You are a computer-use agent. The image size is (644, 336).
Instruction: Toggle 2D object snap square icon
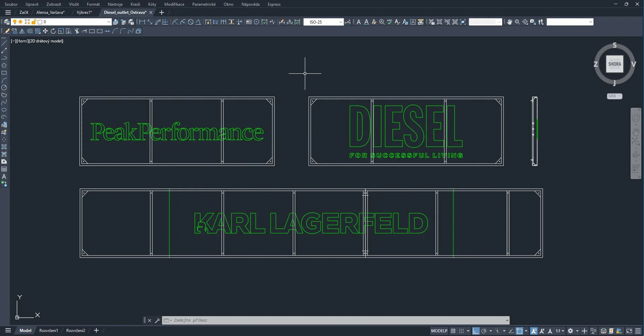[x=519, y=331]
